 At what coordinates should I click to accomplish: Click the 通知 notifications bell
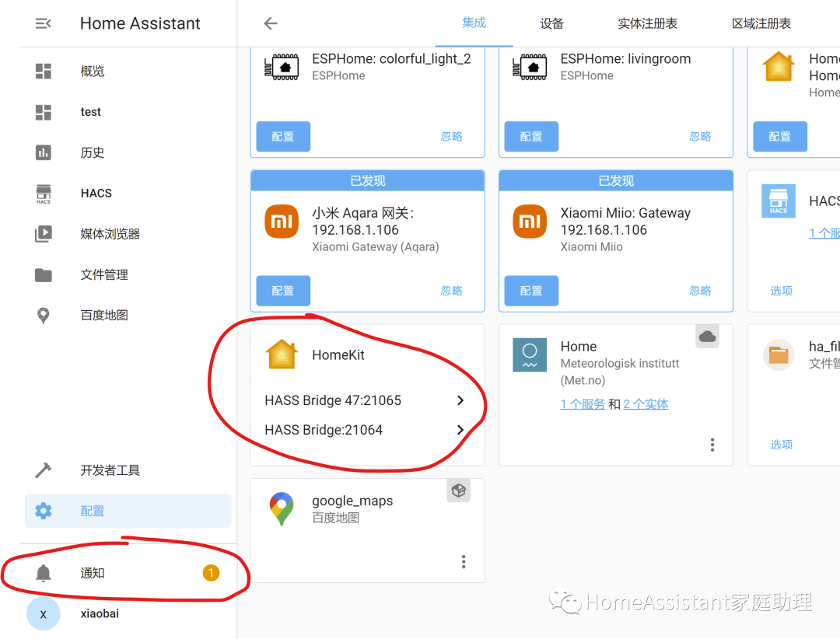pyautogui.click(x=92, y=572)
